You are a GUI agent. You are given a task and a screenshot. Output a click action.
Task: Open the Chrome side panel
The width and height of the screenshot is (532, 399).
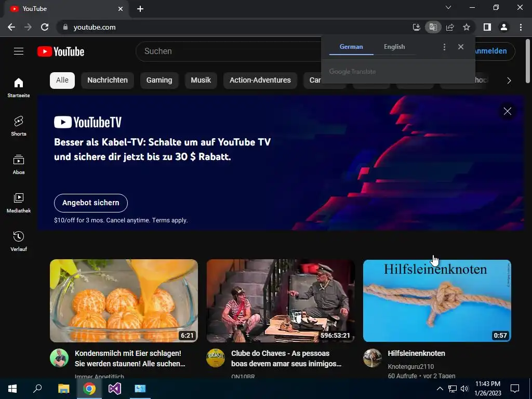[487, 27]
